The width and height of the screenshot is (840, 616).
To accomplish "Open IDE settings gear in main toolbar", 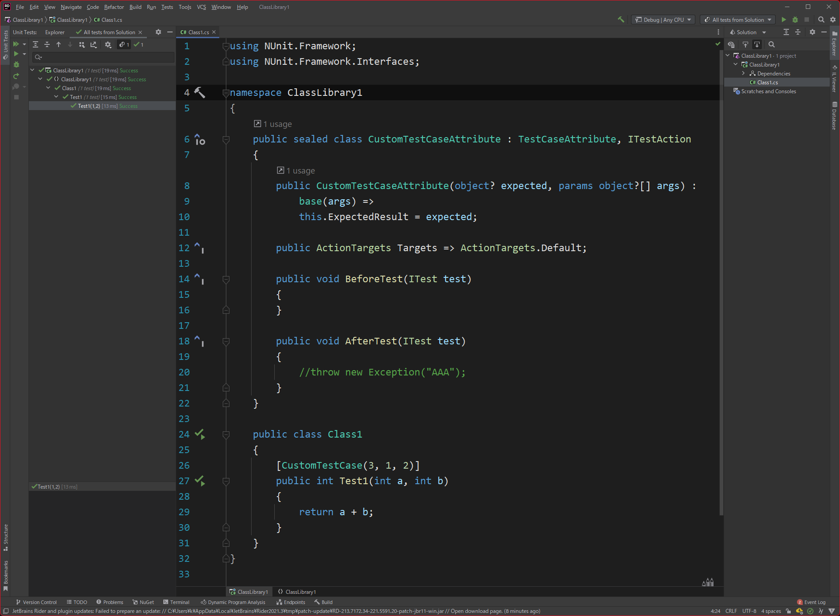I will click(x=833, y=20).
